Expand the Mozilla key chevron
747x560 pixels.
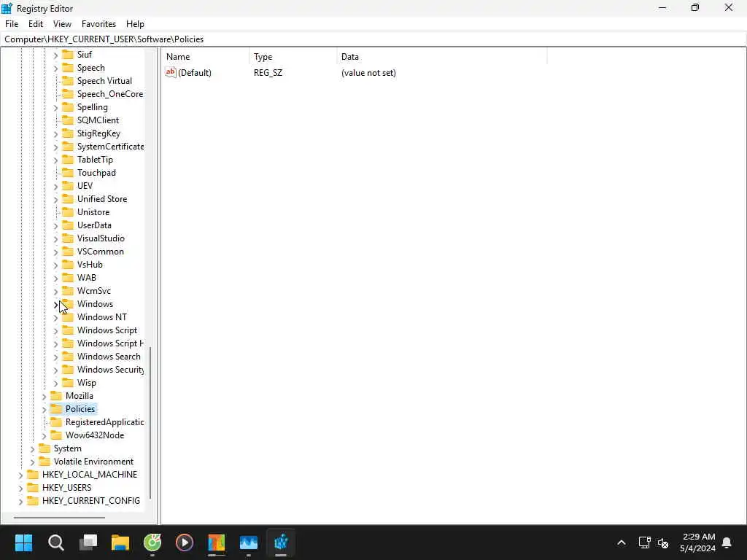point(44,396)
